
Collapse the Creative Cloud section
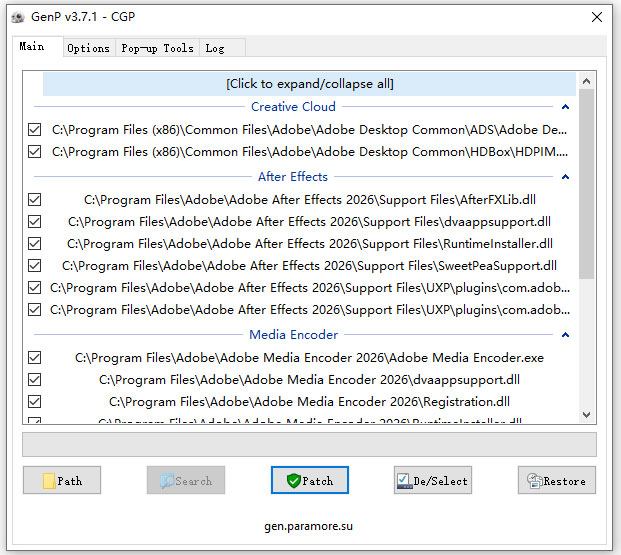565,107
